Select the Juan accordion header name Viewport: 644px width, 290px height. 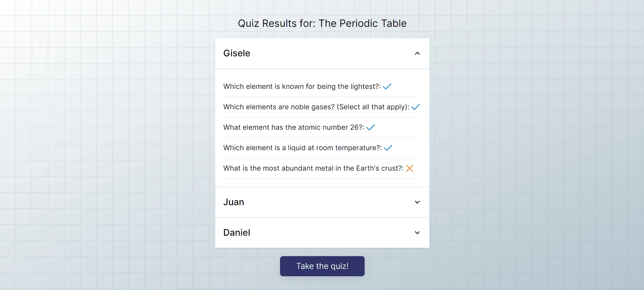(234, 202)
